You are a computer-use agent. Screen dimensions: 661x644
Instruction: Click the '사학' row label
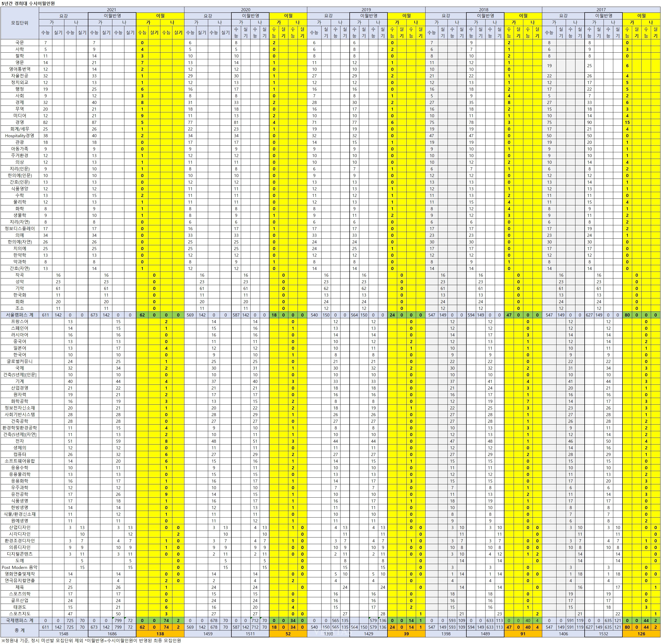[20, 49]
